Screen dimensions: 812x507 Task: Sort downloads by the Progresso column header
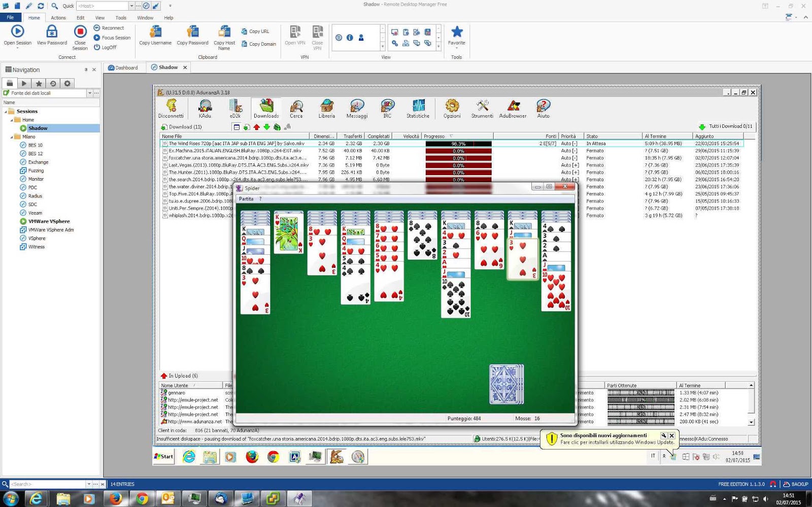[x=457, y=137]
